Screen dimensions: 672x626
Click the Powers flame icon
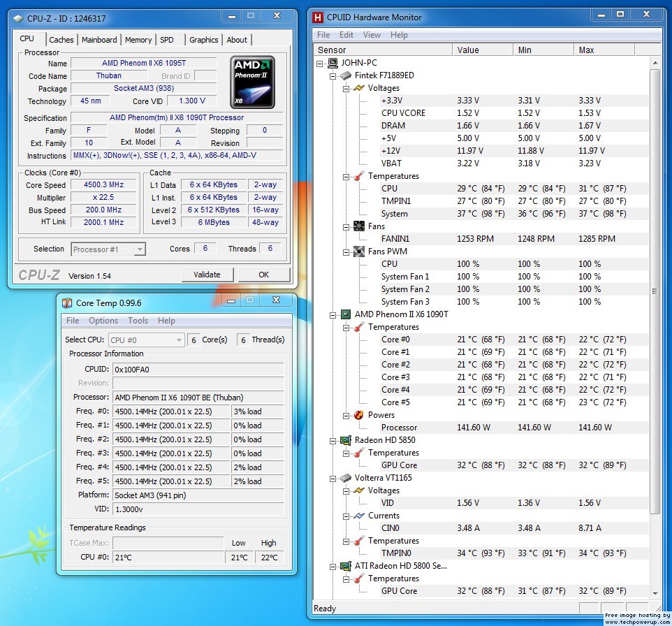(x=359, y=415)
